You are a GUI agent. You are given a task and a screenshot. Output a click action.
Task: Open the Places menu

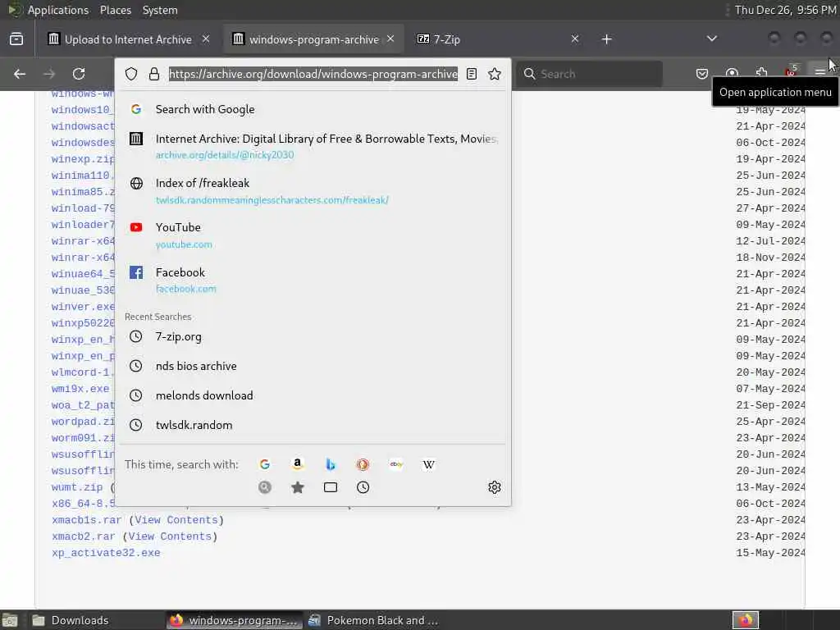pos(115,10)
